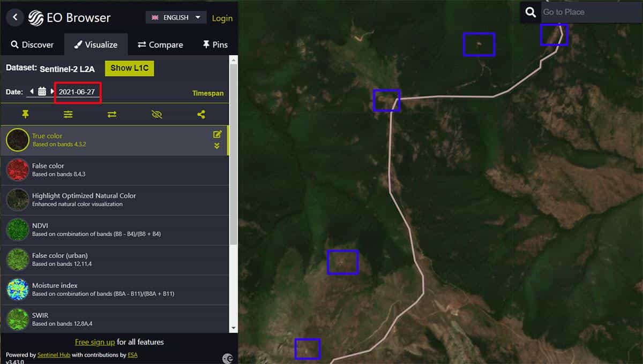Click the pin layer icon in toolbar
Screen dimensions: 643x364
(25, 114)
